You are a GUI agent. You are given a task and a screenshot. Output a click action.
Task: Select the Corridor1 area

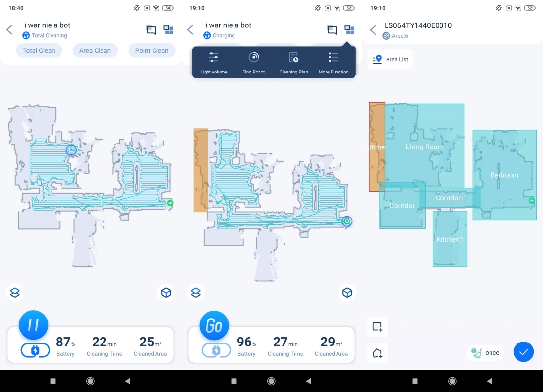point(450,198)
